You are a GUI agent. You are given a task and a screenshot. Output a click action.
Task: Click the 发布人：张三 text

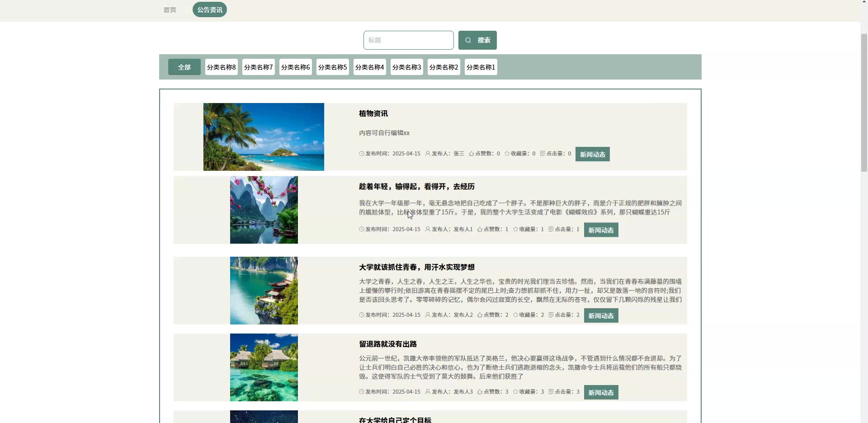[x=448, y=154]
